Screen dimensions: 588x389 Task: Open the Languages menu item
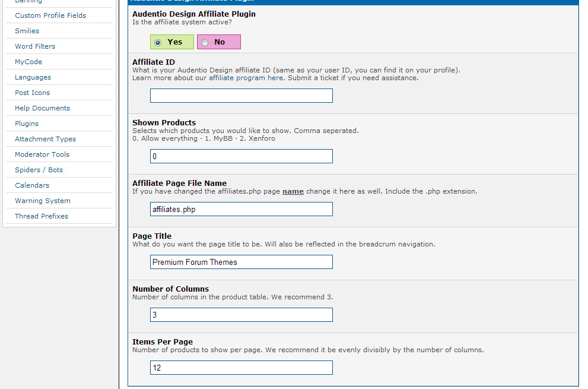(33, 77)
